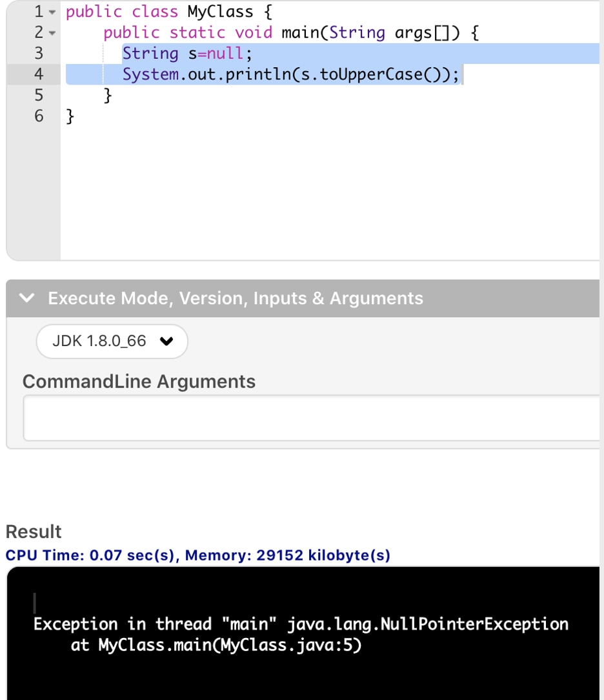The height and width of the screenshot is (700, 604).
Task: Click the Execute Mode, Version, Inputs header title
Action: click(236, 298)
